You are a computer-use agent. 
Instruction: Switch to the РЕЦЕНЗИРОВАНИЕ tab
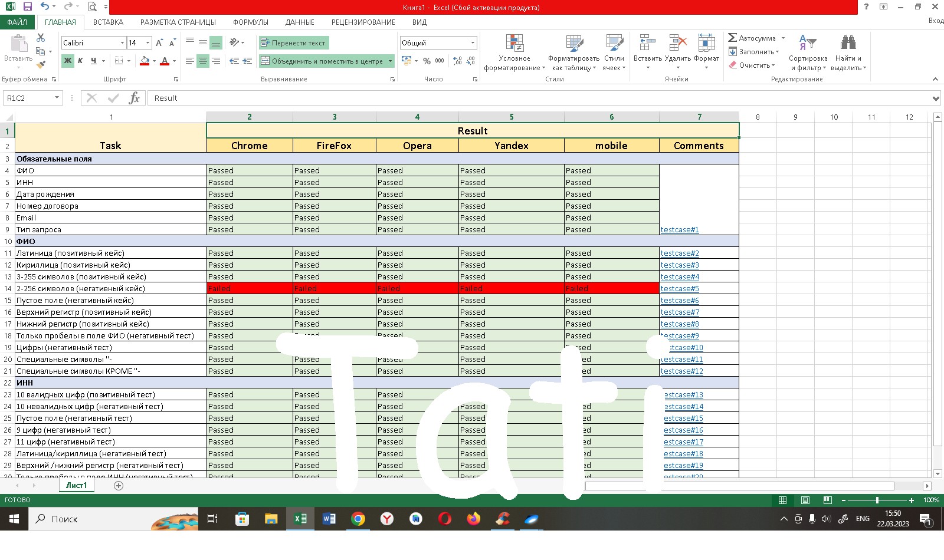pos(363,22)
